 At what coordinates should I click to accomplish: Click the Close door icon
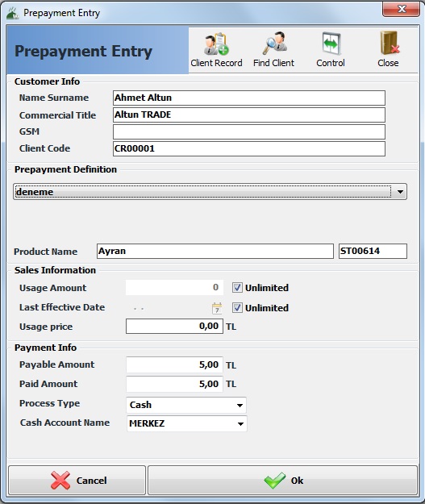tap(390, 44)
